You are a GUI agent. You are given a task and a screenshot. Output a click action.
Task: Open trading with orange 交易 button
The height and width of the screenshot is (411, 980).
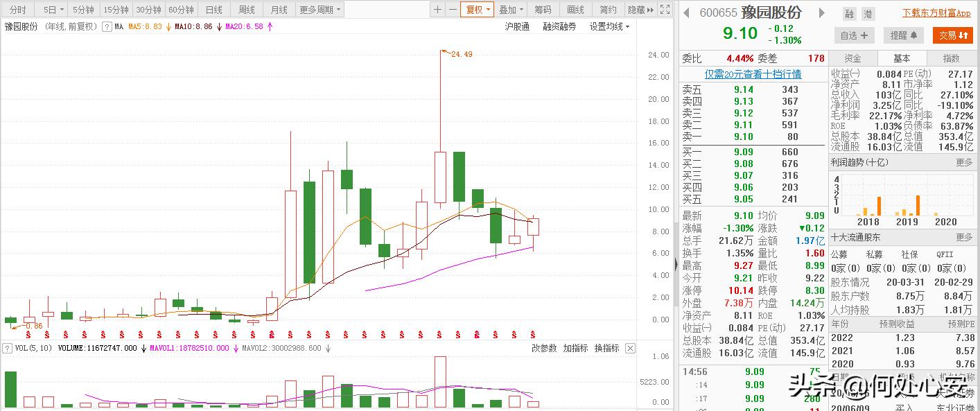(x=953, y=35)
